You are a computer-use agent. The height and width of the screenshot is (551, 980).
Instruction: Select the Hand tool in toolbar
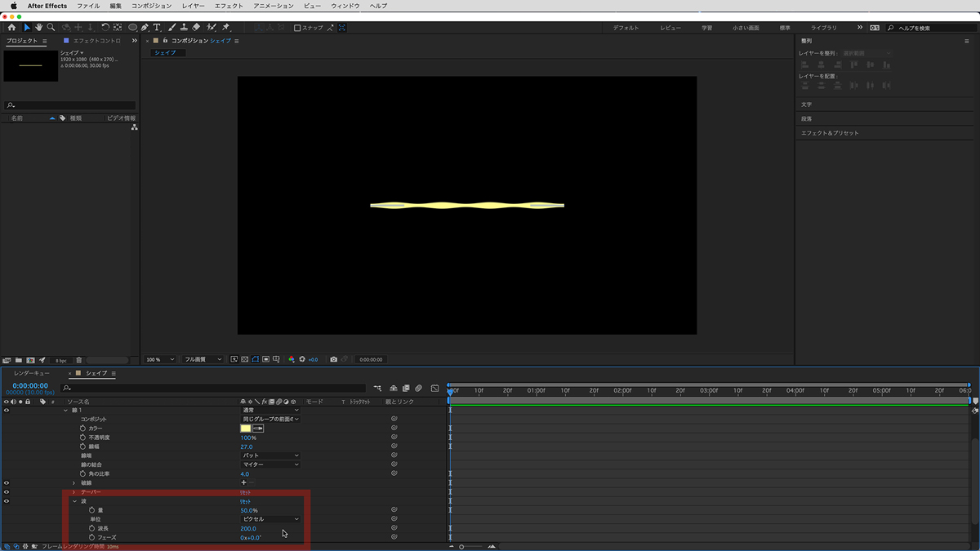(x=38, y=28)
